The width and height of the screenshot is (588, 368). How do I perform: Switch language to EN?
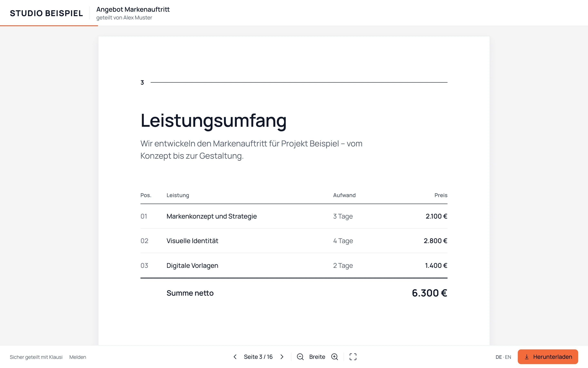point(508,357)
